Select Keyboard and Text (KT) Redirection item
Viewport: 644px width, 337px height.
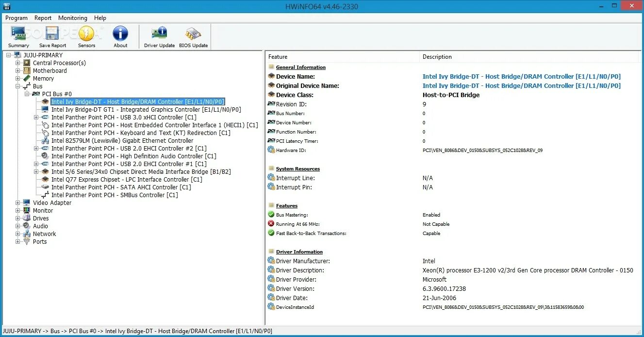tap(141, 133)
